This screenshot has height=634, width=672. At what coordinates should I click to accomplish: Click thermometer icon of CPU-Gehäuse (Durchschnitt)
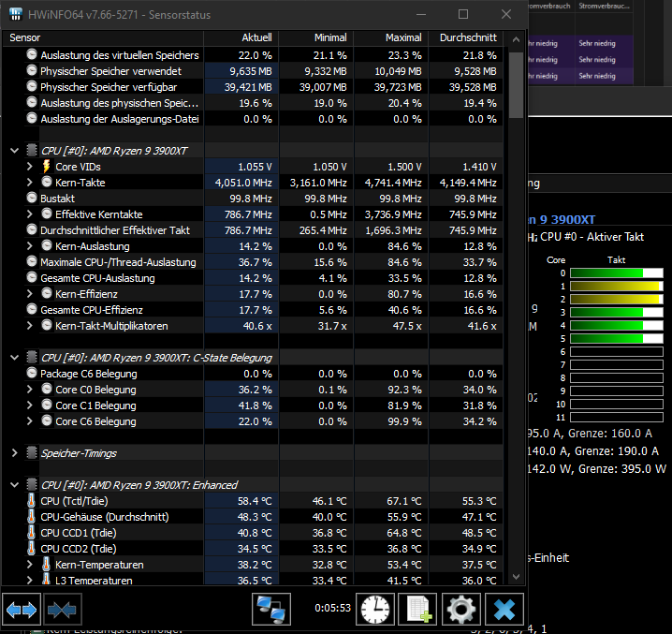pyautogui.click(x=31, y=516)
